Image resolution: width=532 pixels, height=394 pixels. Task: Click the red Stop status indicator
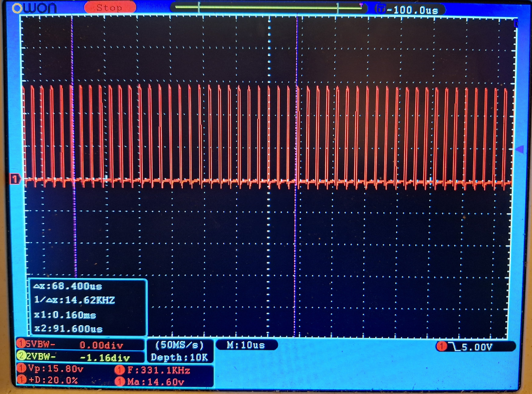point(110,8)
